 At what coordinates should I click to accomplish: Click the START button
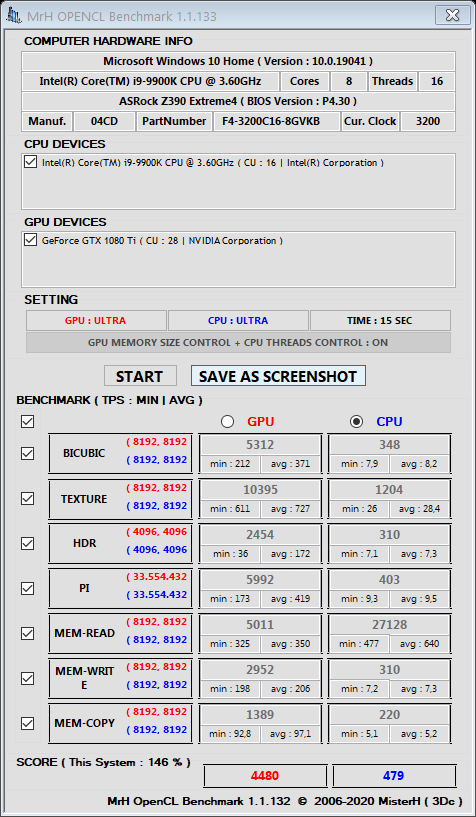point(140,376)
